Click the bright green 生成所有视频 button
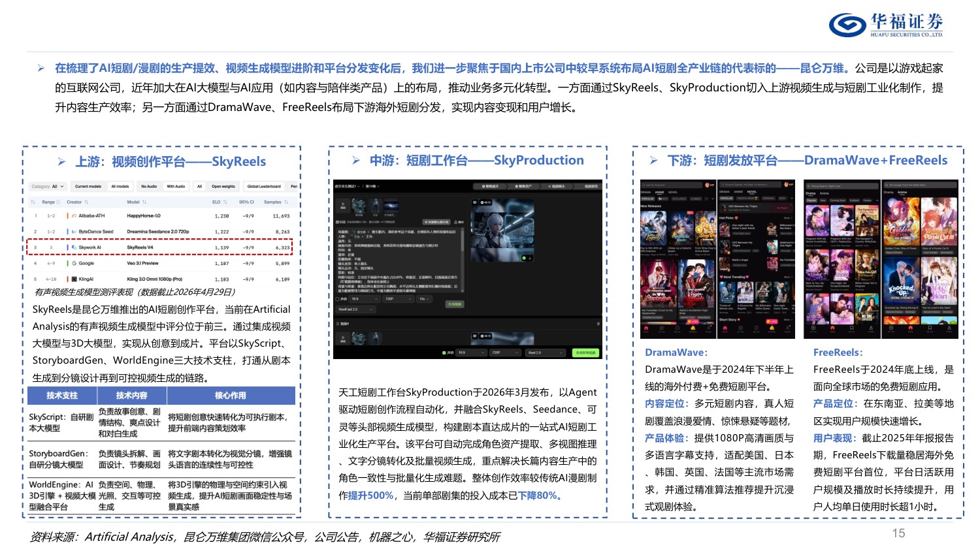Viewport: 980px width, 551px height. coord(586,353)
